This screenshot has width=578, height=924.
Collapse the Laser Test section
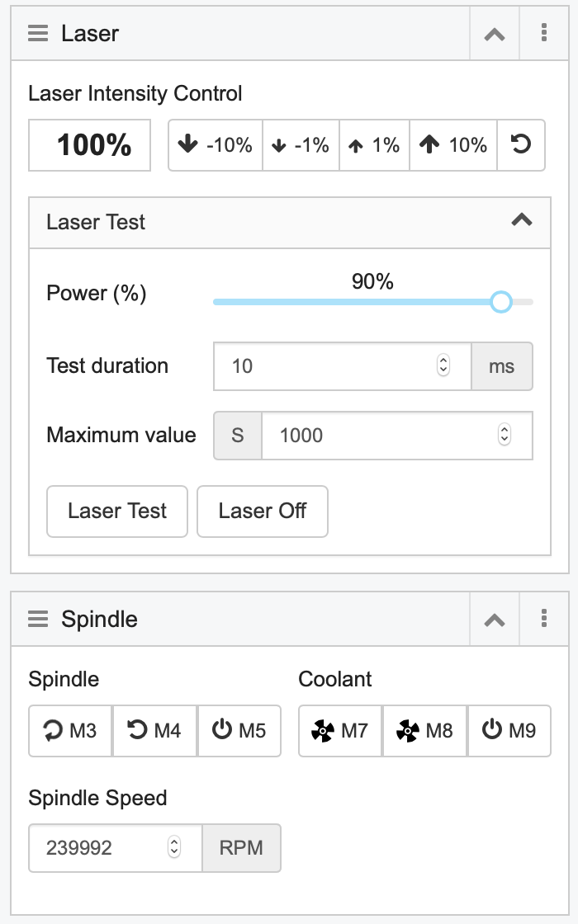[522, 220]
